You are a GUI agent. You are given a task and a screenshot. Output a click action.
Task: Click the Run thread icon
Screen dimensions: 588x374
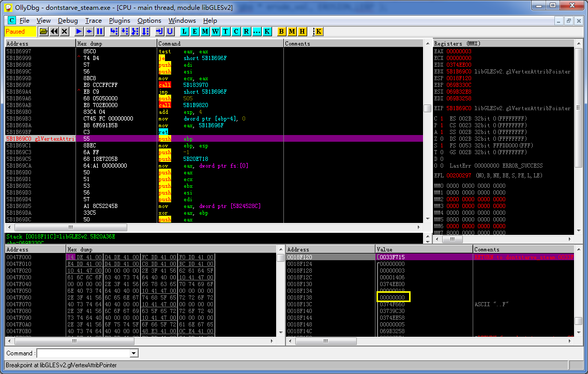[x=89, y=32]
